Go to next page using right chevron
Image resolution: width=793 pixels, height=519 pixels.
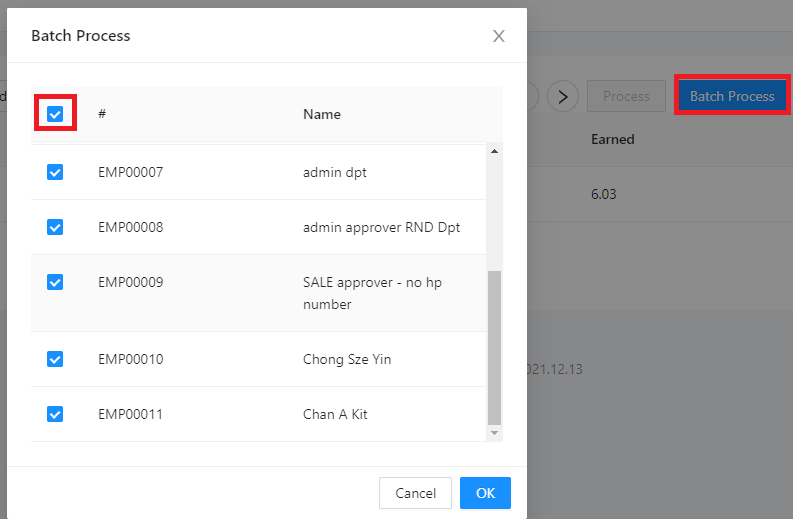point(564,96)
